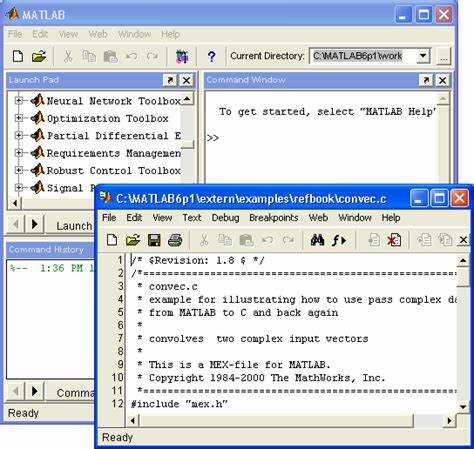Click Paste icon in MATLAB main toolbar
The image size is (474, 449).
pyautogui.click(x=110, y=56)
